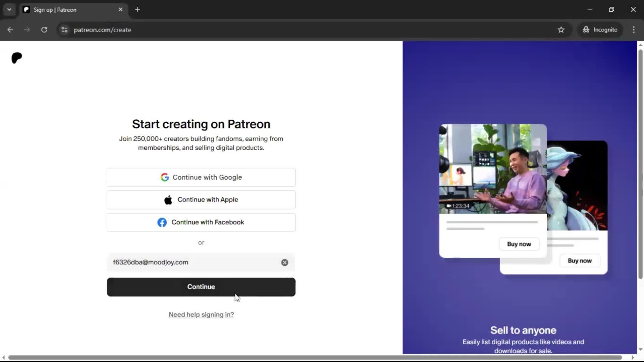
Task: Reload the current page
Action: (x=44, y=29)
